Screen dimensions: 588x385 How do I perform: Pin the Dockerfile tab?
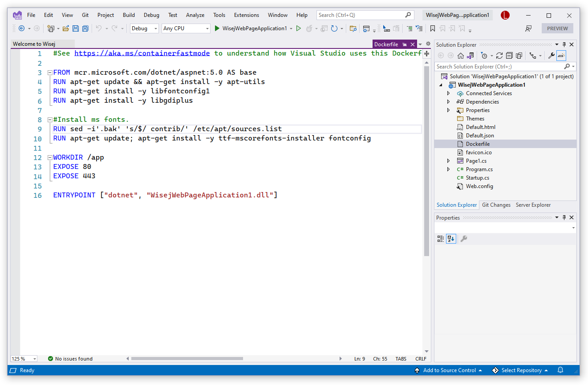pos(404,44)
